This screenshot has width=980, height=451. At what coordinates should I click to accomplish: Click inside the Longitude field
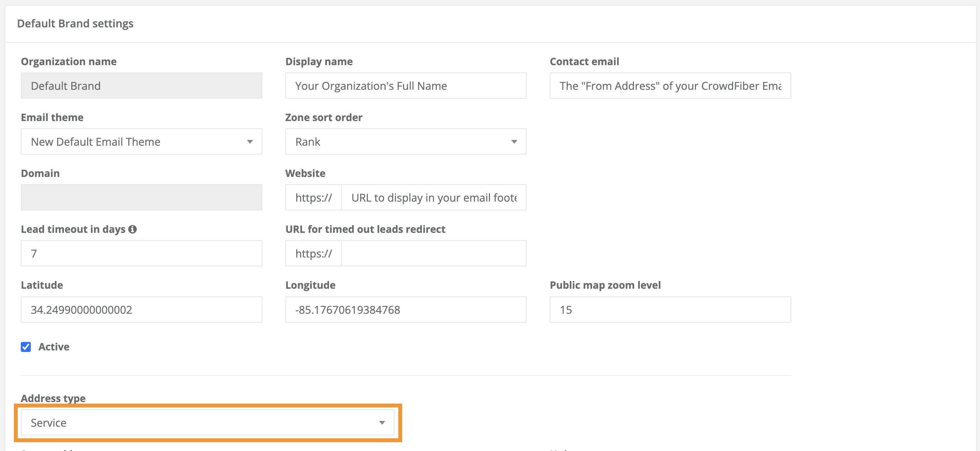pyautogui.click(x=405, y=309)
